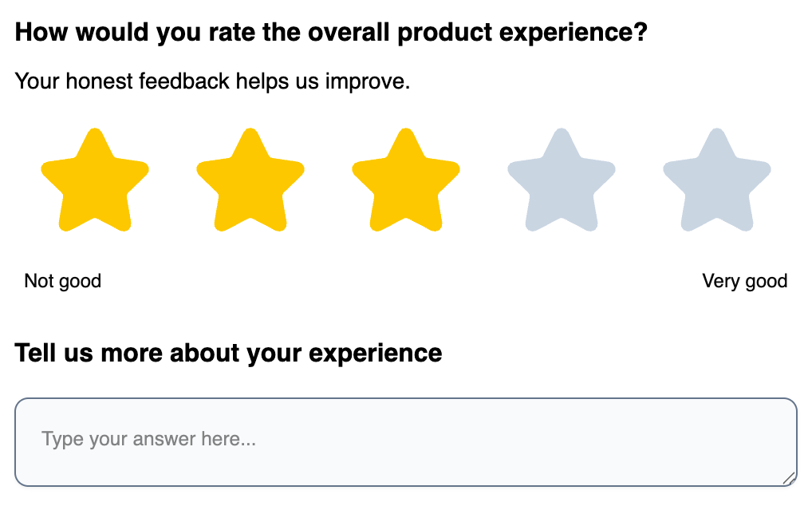Click 'Tell us more about your experience' heading

[x=229, y=352]
